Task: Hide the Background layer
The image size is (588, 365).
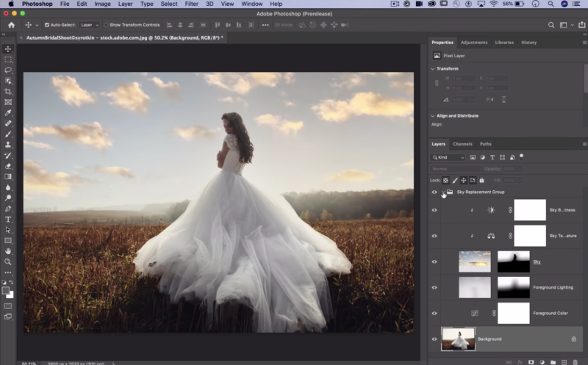Action: pyautogui.click(x=434, y=339)
